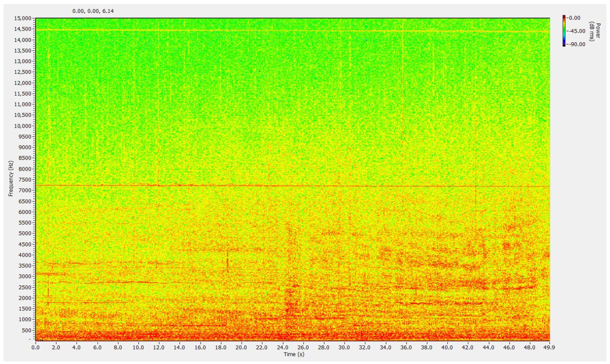Viewport: 610px width, 364px height.
Task: Click the '12.0' time tick label
Action: tap(159, 347)
